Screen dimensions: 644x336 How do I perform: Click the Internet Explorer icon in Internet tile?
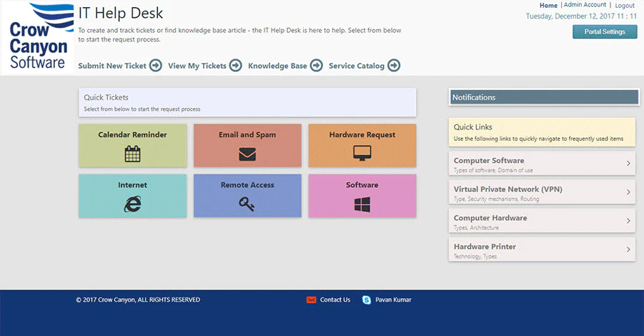click(x=133, y=204)
